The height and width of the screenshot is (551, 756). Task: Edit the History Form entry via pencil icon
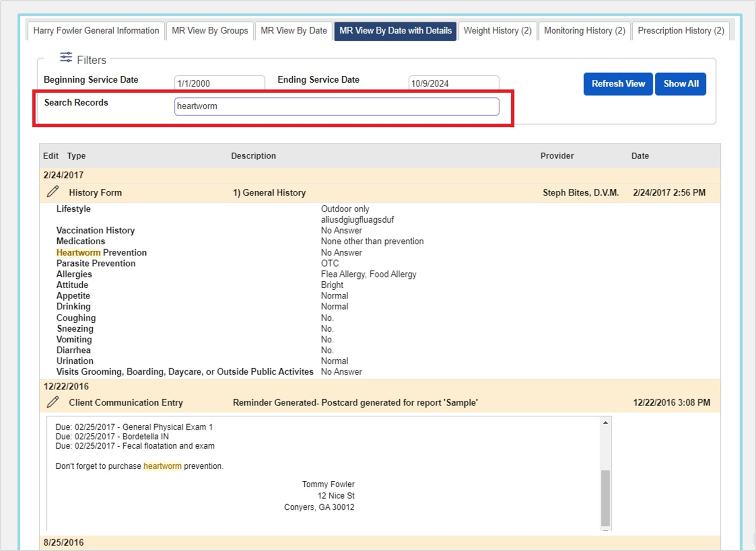pos(53,192)
